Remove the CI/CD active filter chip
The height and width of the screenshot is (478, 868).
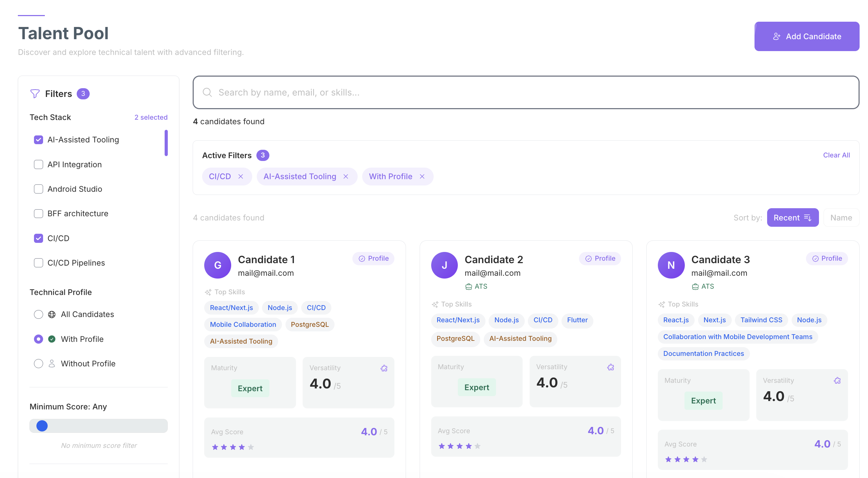241,177
